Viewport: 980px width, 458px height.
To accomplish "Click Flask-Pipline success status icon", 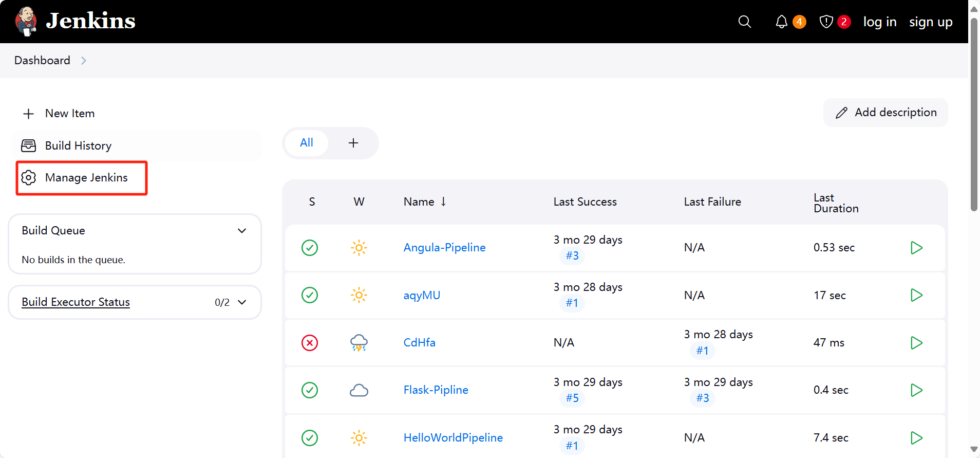I will 310,390.
